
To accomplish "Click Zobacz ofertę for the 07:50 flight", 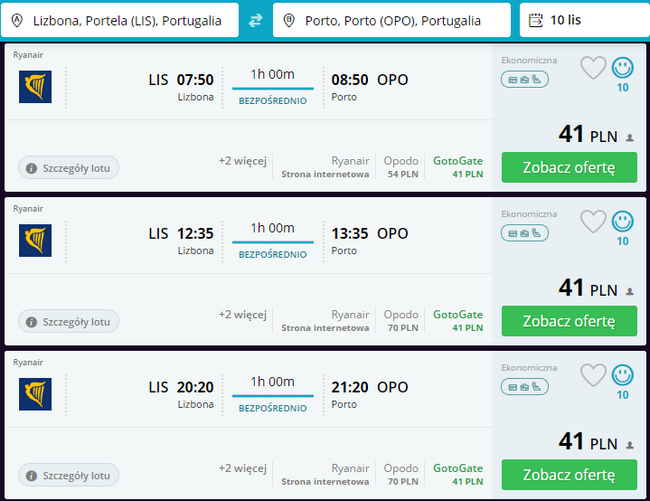I will 569,167.
